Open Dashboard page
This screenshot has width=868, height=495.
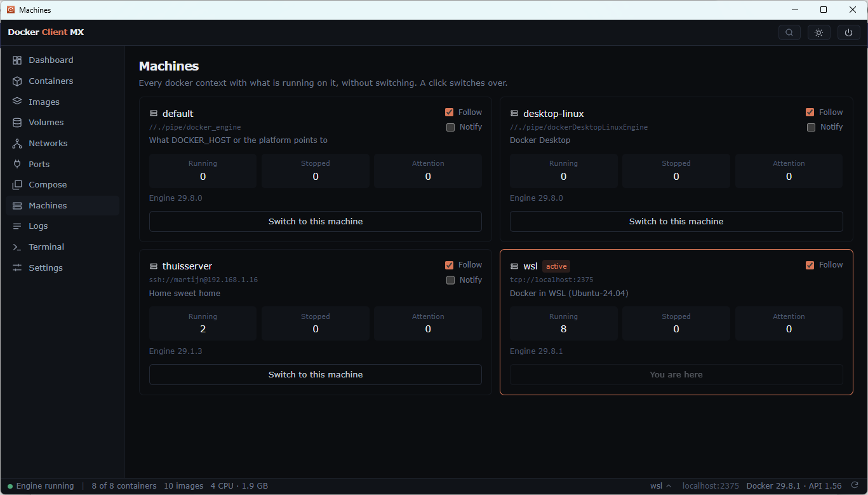pos(62,60)
